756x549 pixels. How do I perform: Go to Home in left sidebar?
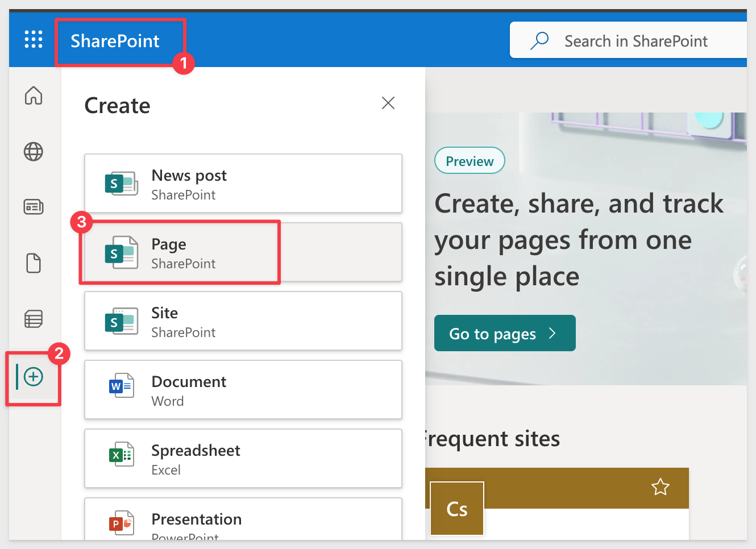click(x=34, y=95)
